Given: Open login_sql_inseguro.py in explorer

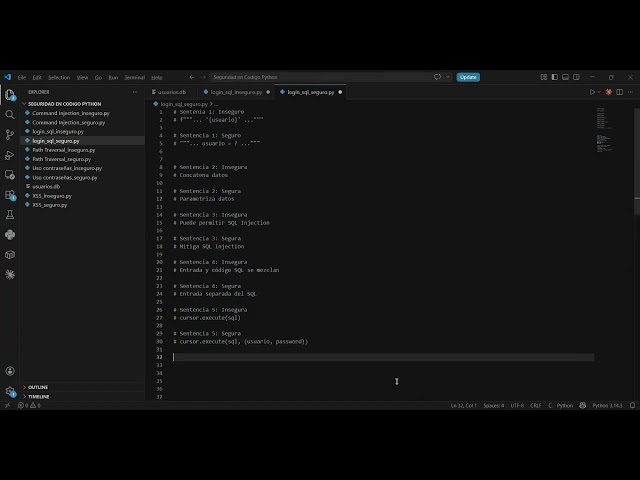Looking at the screenshot, I should tap(58, 131).
